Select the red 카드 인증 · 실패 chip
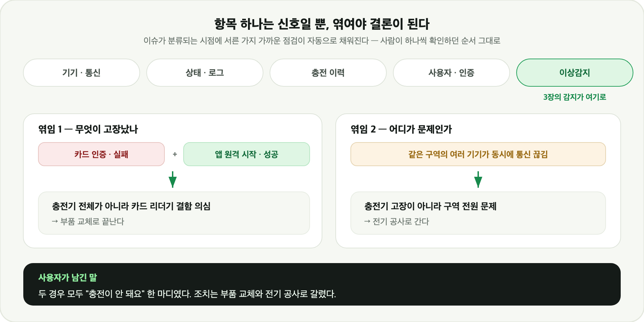 (101, 154)
